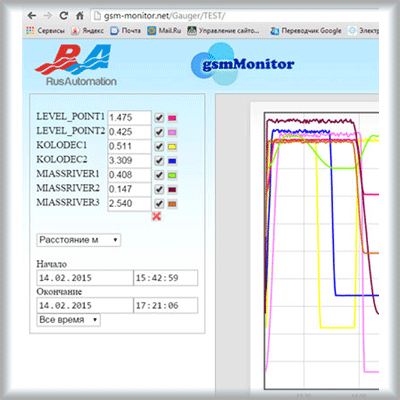Click the yellow KOLODEC1 color swatch
This screenshot has width=400, height=400.
172,147
